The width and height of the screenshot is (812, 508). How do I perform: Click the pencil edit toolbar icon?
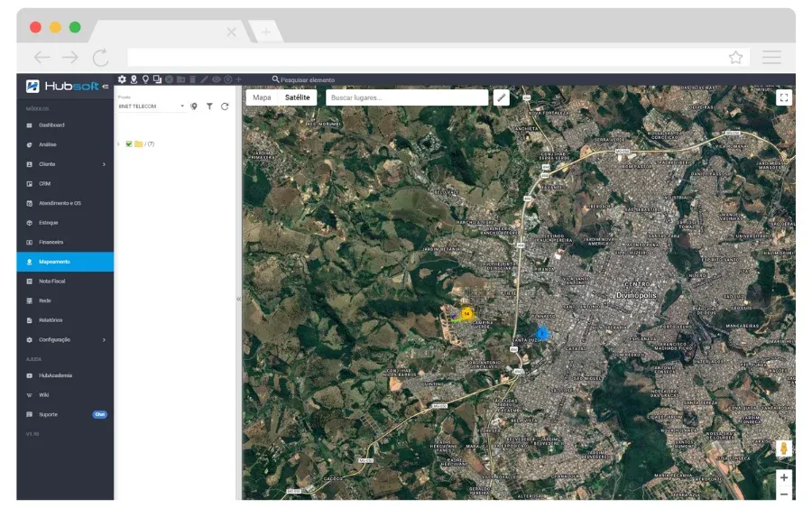coord(205,79)
